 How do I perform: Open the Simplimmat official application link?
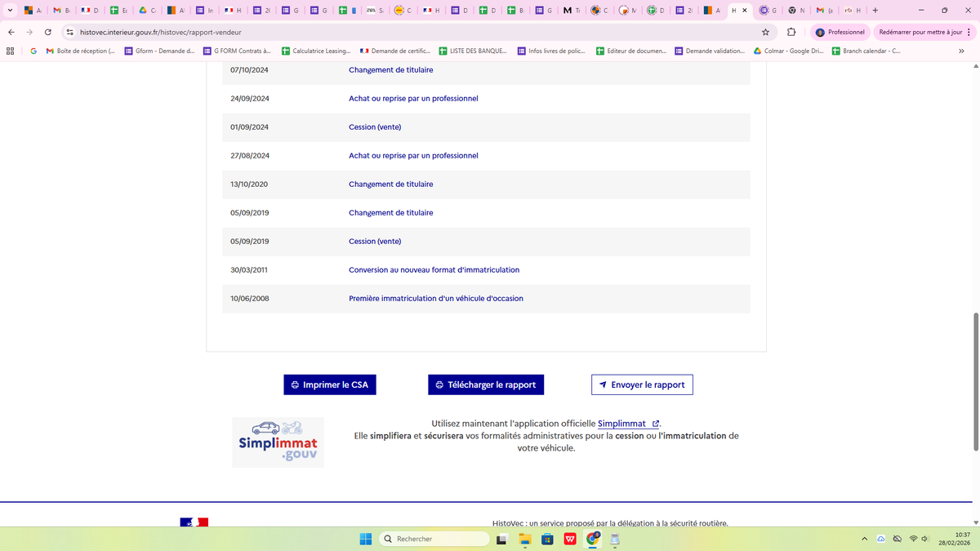(x=628, y=424)
